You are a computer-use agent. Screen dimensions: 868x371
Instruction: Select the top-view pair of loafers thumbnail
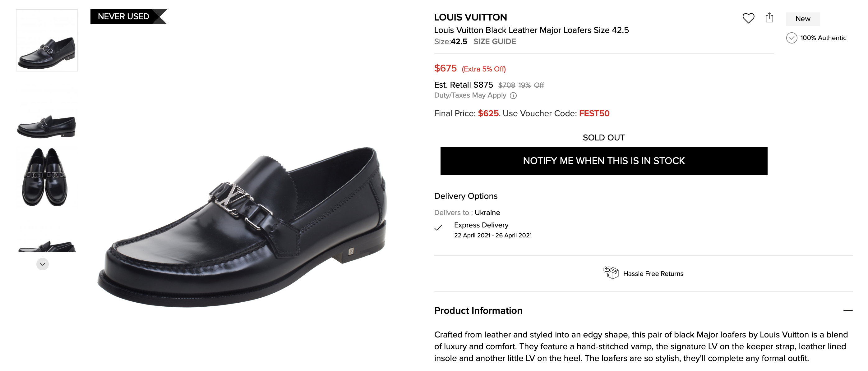[x=45, y=177]
